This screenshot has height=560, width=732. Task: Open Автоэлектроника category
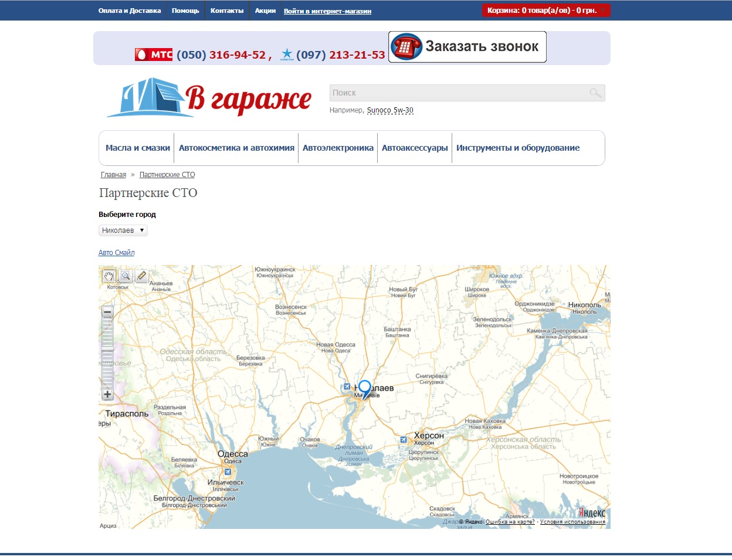tap(338, 148)
